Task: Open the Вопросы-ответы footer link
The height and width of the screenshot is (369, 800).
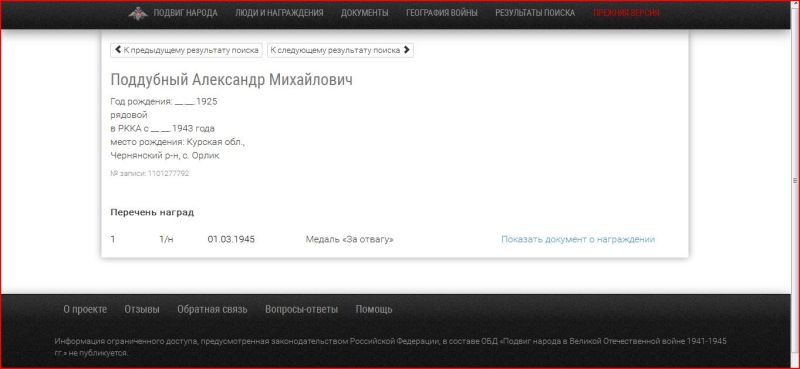Action: (301, 309)
